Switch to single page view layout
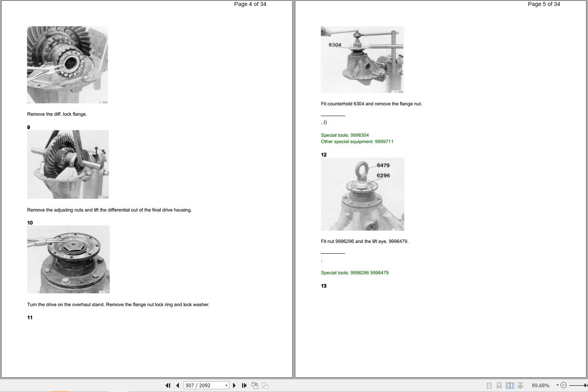Screen dimensions: 588x392 tap(489, 385)
